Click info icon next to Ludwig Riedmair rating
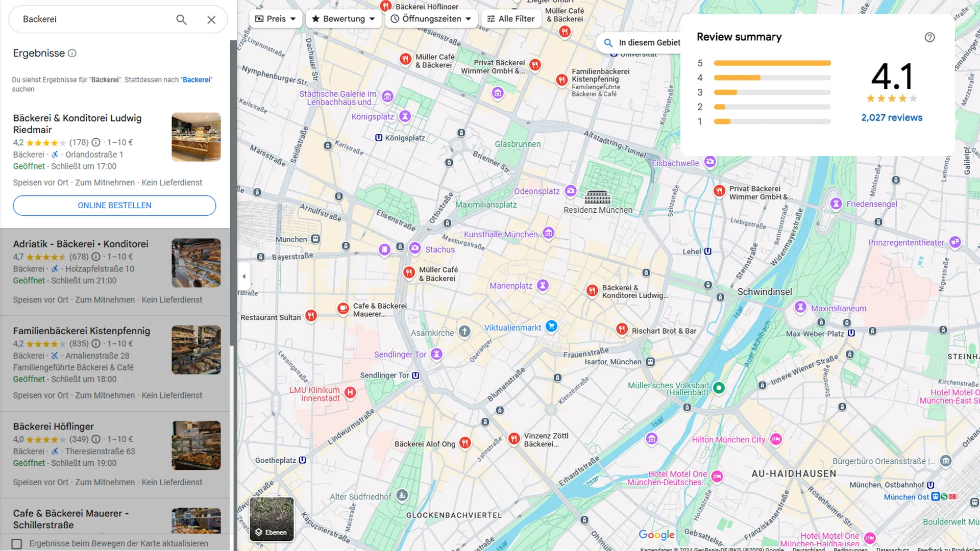The width and height of the screenshot is (980, 551). (x=96, y=142)
